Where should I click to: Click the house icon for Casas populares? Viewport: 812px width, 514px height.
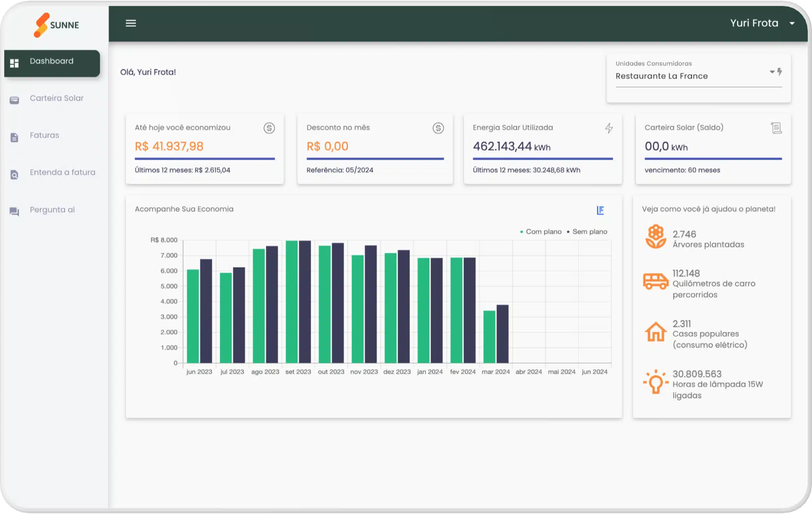656,331
